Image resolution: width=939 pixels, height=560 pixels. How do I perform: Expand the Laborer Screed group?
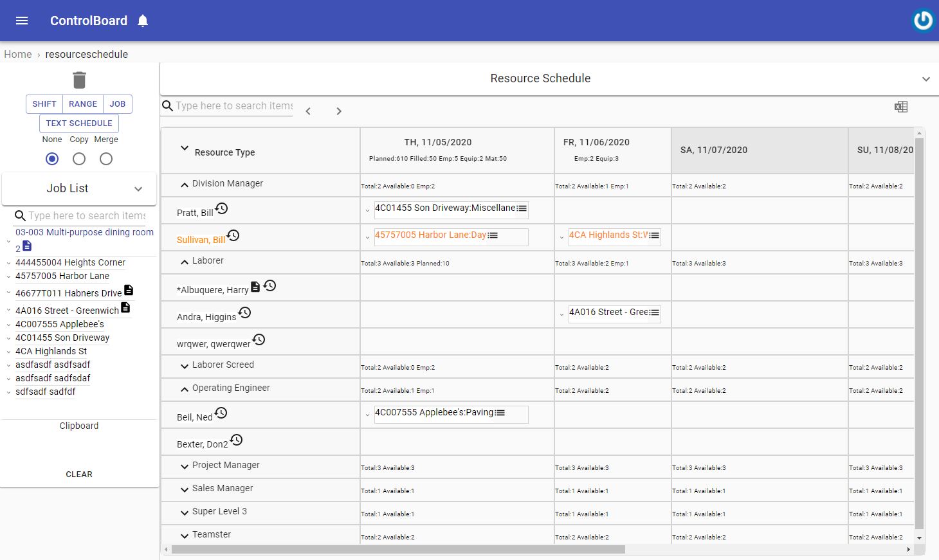pyautogui.click(x=185, y=365)
